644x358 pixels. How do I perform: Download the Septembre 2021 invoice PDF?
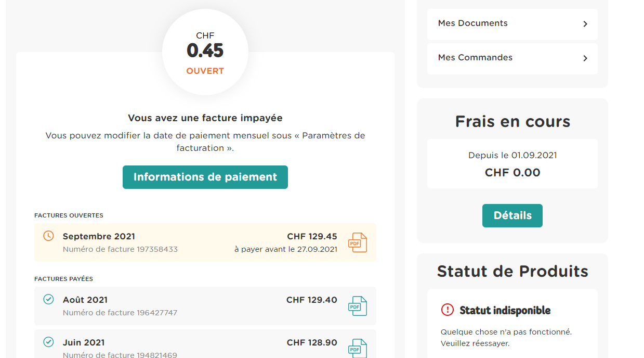(x=358, y=242)
